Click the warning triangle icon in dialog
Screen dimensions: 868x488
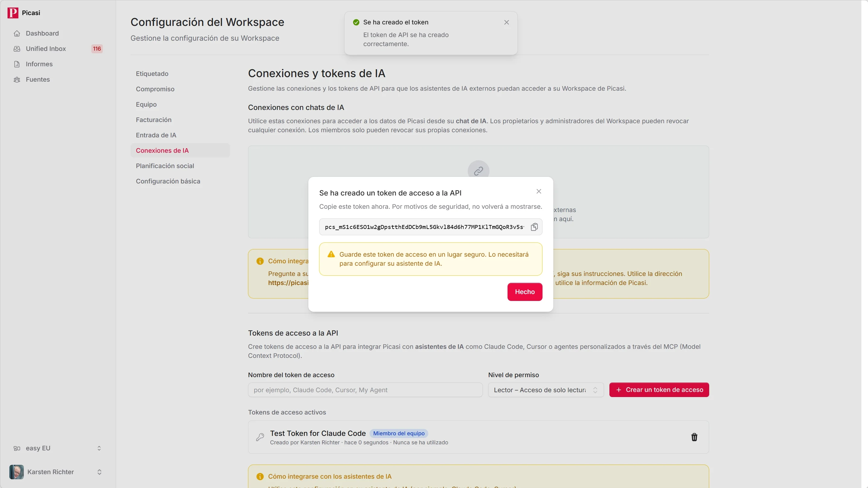click(x=331, y=254)
